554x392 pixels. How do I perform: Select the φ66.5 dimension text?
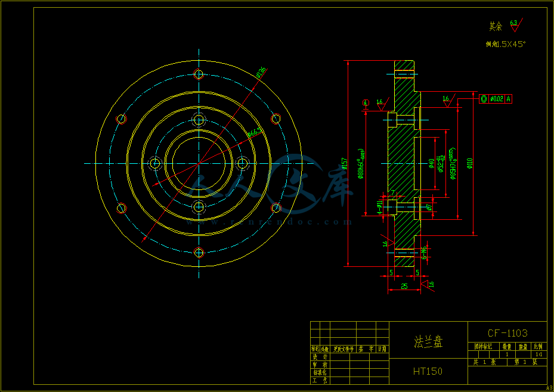click(x=253, y=133)
